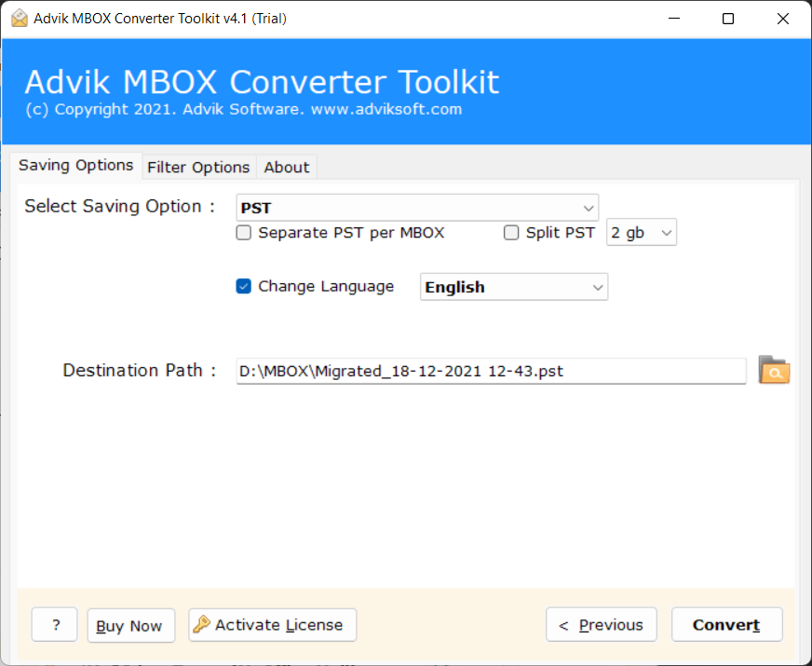
Task: Open the Filter Options tab
Action: (x=198, y=168)
